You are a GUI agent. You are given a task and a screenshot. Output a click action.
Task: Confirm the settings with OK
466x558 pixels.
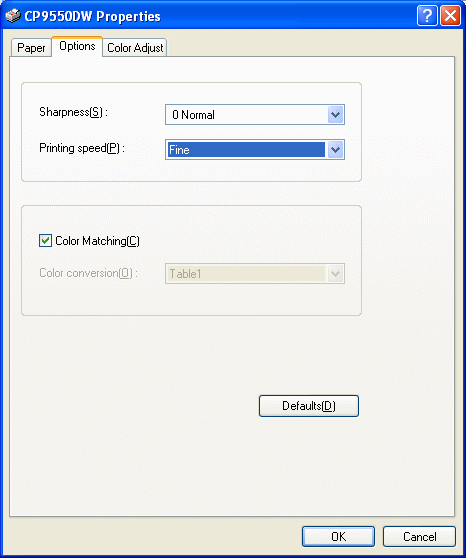tap(338, 536)
